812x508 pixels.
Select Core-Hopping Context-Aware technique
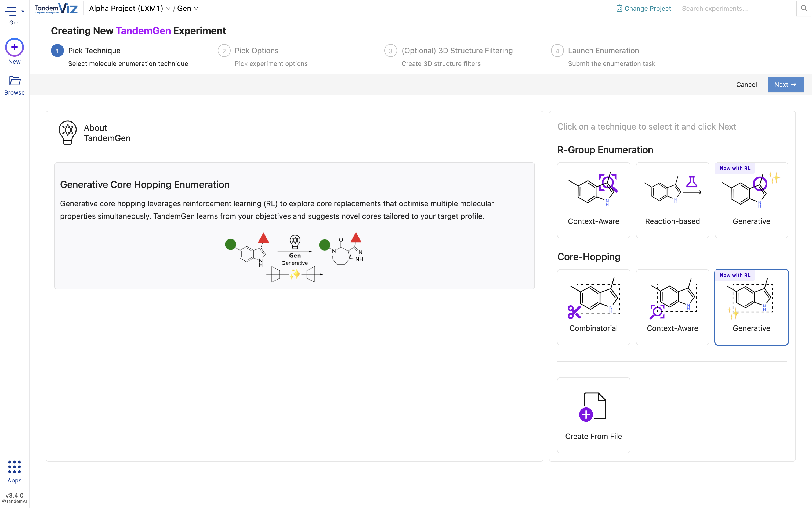tap(672, 307)
